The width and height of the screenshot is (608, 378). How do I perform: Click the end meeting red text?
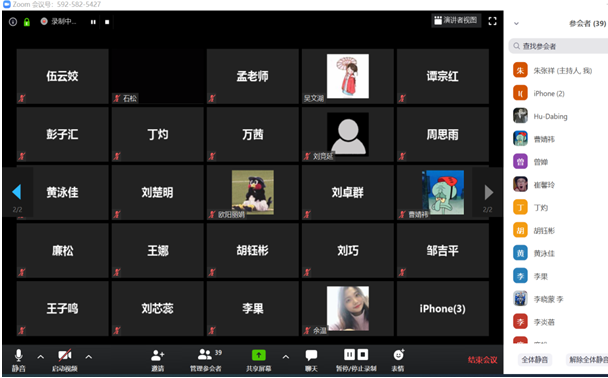pyautogui.click(x=482, y=360)
